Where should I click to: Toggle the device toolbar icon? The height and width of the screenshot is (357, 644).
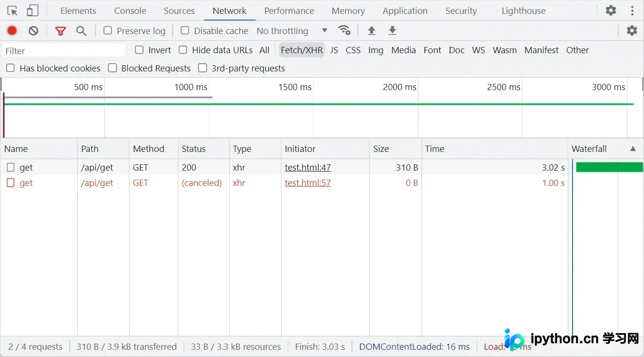pos(33,11)
